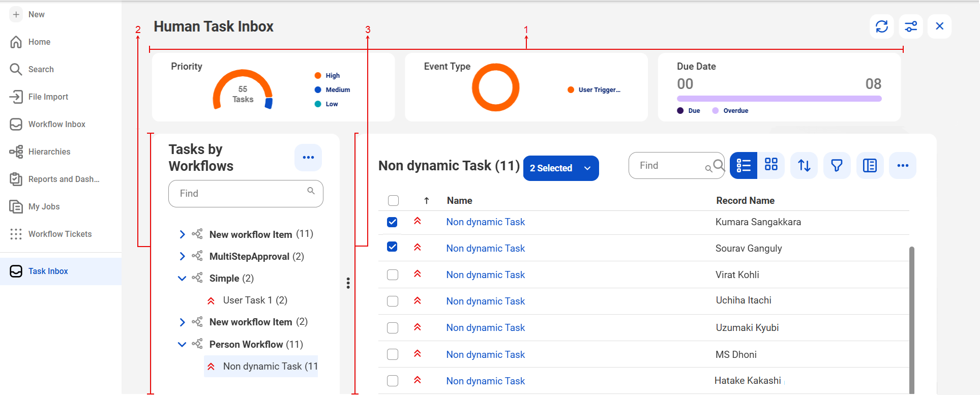Check the Uzumaki Kyubi task checkbox
Viewport: 980px width, 395px height.
[x=393, y=327]
